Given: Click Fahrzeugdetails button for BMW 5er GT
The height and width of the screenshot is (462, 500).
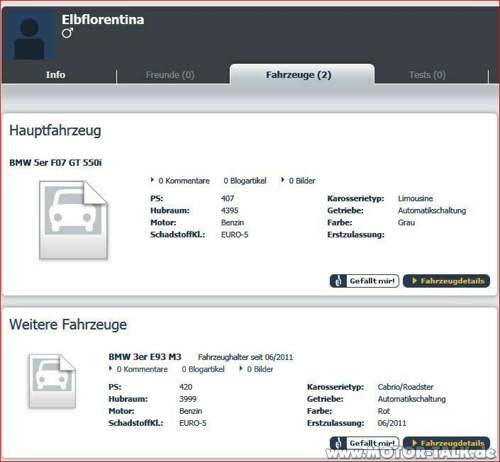Looking at the screenshot, I should coord(446,281).
